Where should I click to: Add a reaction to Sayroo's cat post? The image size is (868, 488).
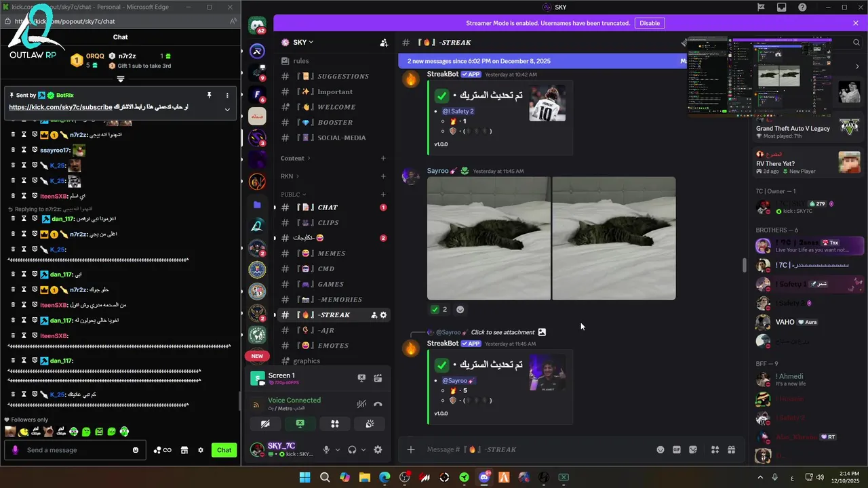(460, 310)
